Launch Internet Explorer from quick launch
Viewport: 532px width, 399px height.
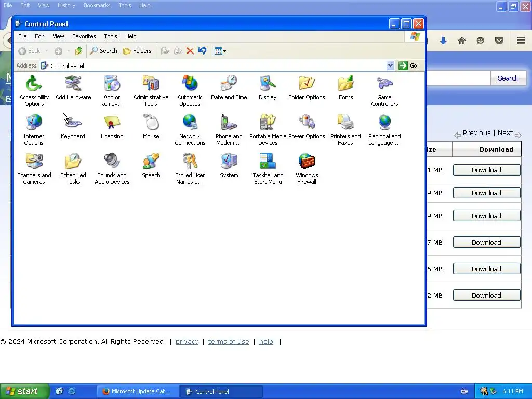72,391
